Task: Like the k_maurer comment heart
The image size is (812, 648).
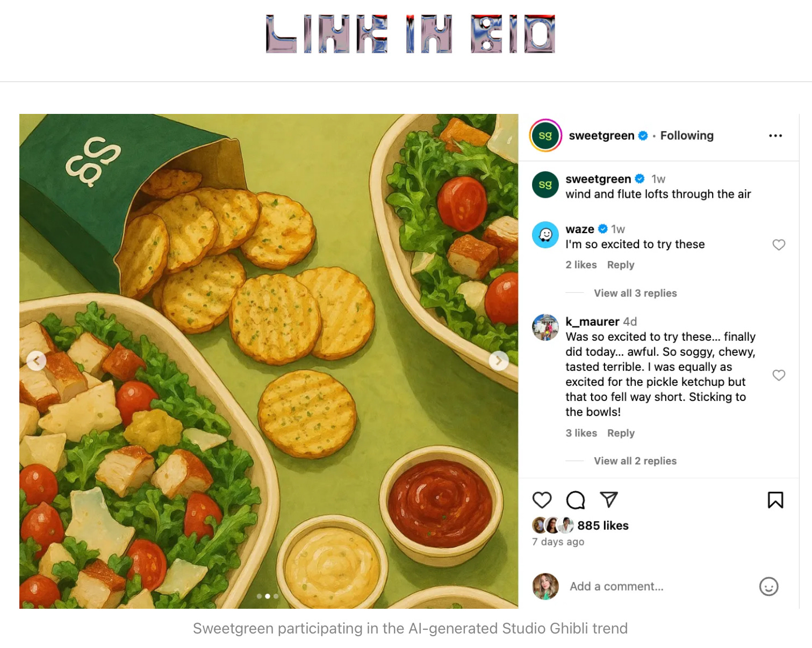Action: coord(779,375)
